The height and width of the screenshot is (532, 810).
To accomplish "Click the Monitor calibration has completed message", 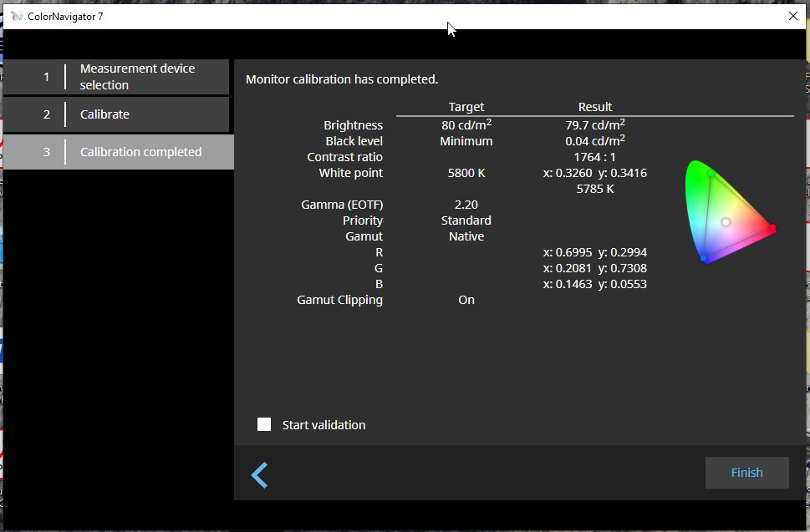I will (342, 79).
